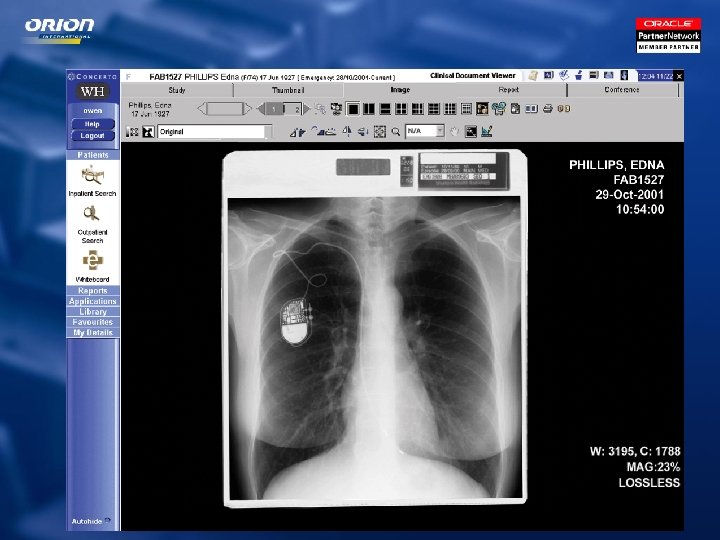The height and width of the screenshot is (540, 720).
Task: Select the pan hand tool
Action: point(454,132)
